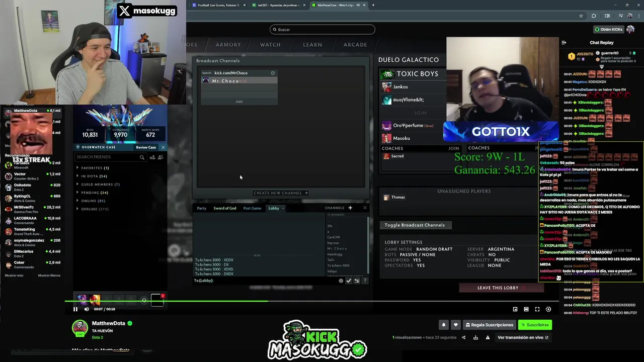Switch to the Post Game chat tab
Viewport: 644px width, 362px height.
coord(252,208)
